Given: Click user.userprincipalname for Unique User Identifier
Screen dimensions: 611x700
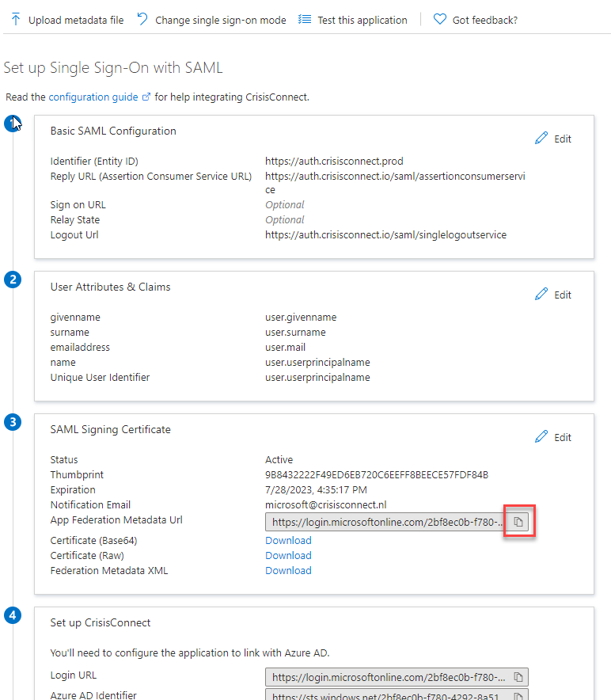Looking at the screenshot, I should pyautogui.click(x=317, y=377).
